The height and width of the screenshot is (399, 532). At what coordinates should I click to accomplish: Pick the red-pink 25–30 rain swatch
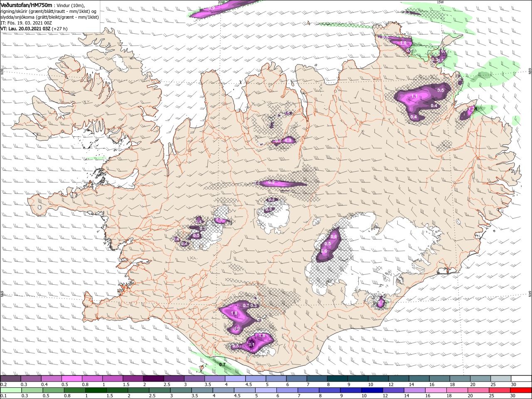pos(500,390)
